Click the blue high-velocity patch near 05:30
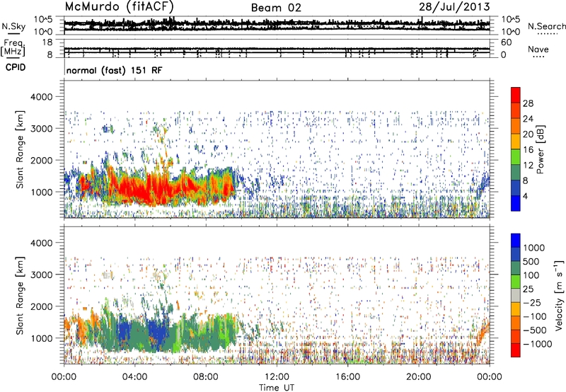The image size is (566, 392). (x=158, y=330)
